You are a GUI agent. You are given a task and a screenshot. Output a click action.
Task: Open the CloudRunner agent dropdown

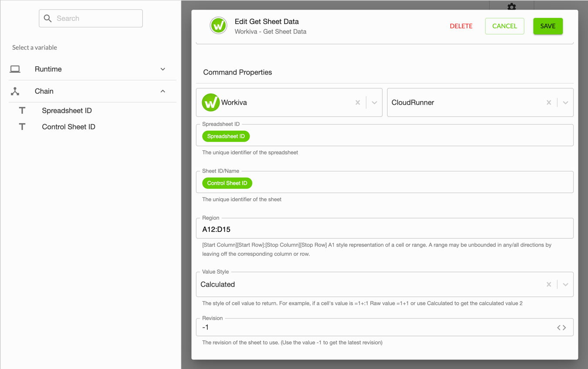(565, 102)
